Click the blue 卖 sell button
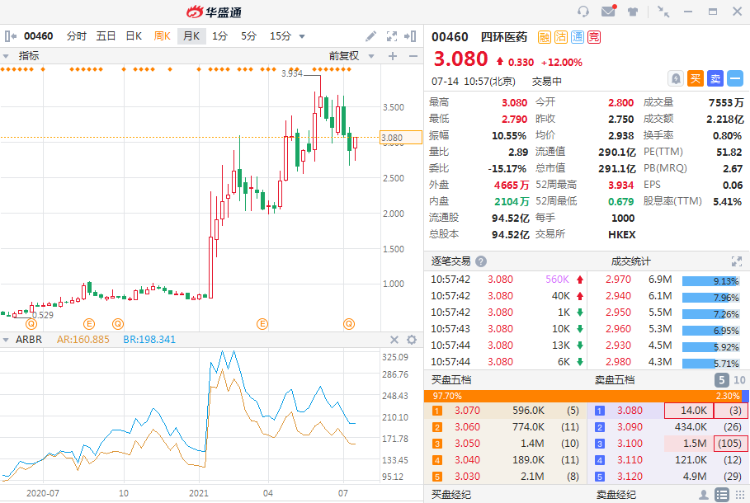Viewport: 750px width, 503px height. (716, 78)
